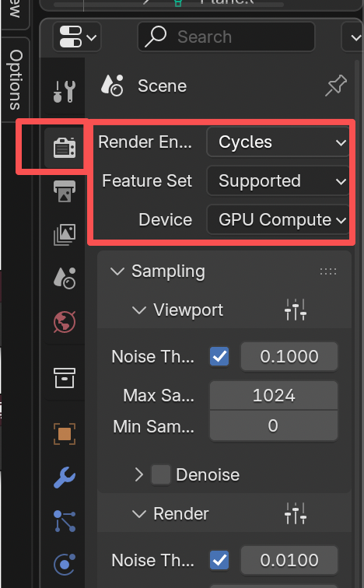
Task: Open the Scene properties tab
Action: click(65, 278)
